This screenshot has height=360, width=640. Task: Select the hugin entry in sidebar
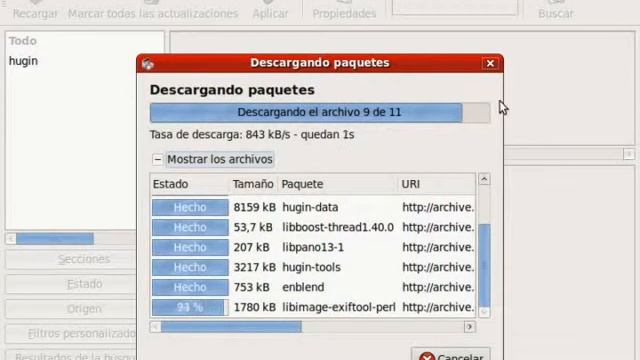point(23,61)
